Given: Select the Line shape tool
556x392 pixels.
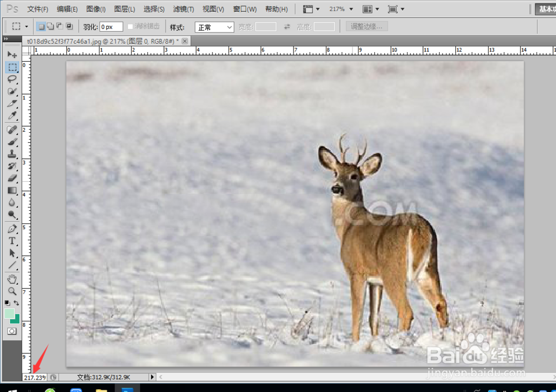Looking at the screenshot, I should point(12,265).
